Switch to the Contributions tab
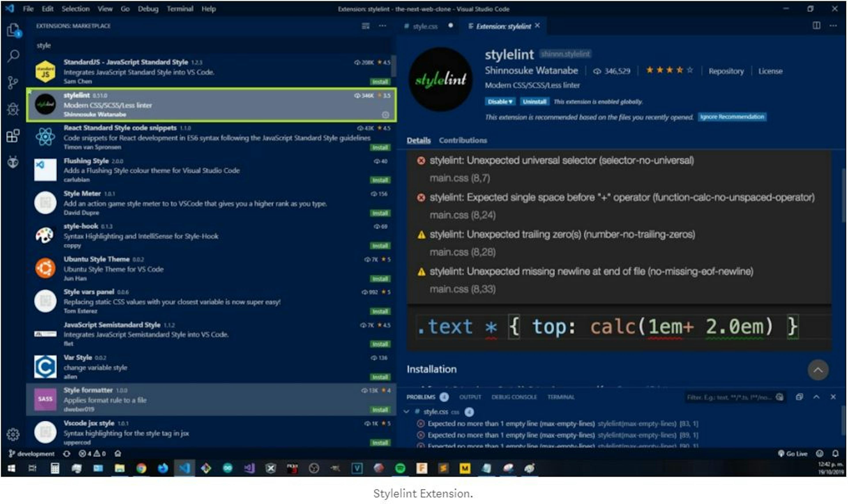848x504 pixels. point(463,140)
